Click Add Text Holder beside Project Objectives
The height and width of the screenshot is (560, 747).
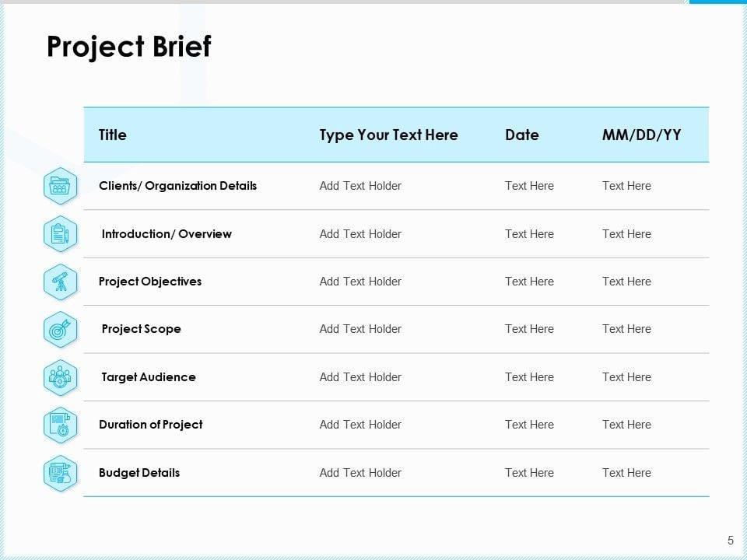click(x=360, y=282)
